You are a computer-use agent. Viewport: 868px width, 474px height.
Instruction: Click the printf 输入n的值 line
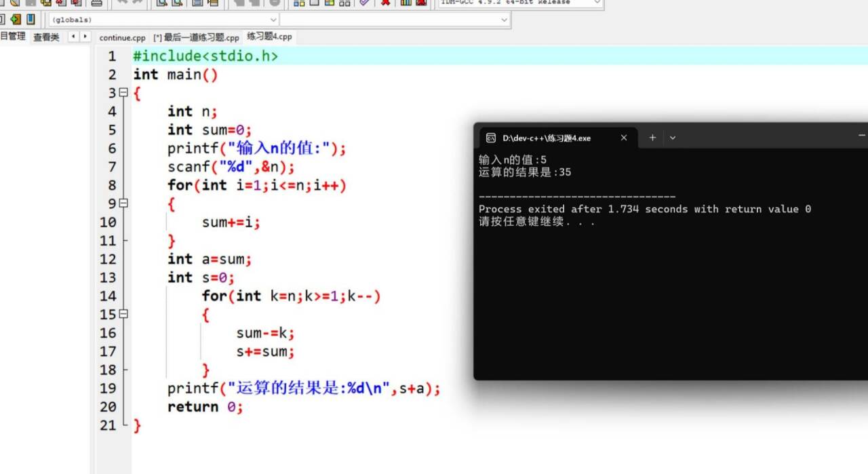click(x=257, y=149)
